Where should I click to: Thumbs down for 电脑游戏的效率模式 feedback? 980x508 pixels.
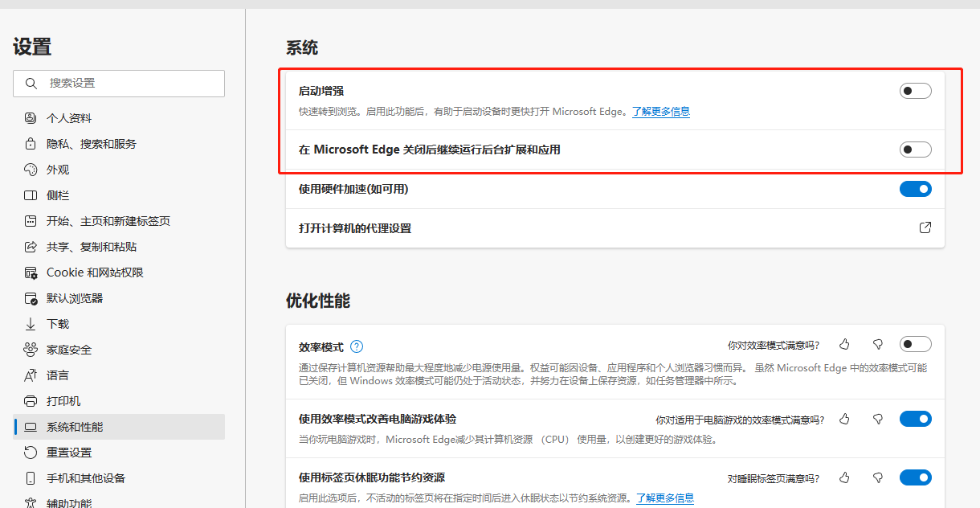click(x=878, y=419)
